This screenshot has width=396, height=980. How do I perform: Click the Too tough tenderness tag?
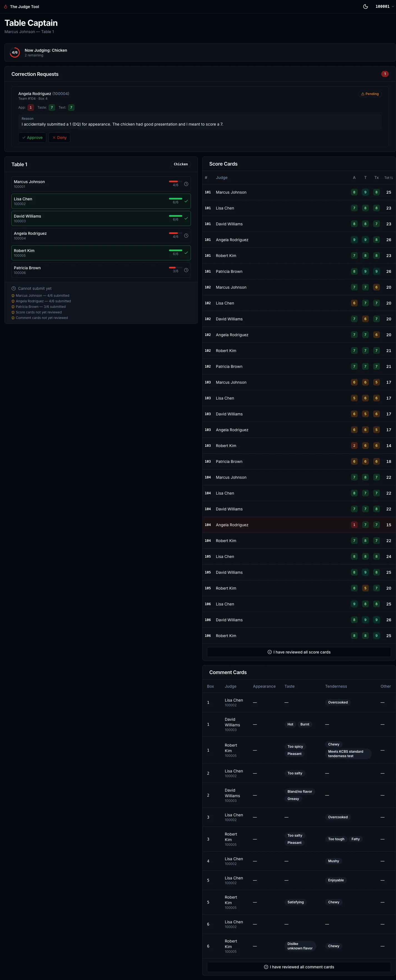pos(336,839)
